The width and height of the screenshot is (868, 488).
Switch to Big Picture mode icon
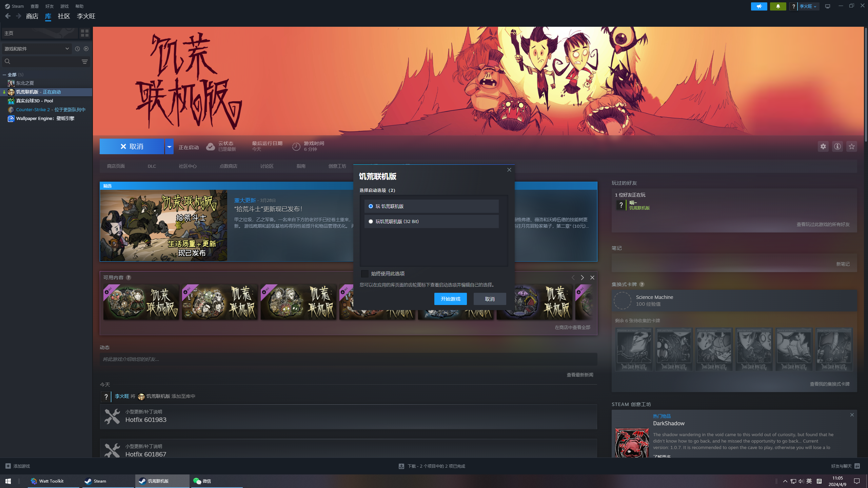tap(828, 6)
